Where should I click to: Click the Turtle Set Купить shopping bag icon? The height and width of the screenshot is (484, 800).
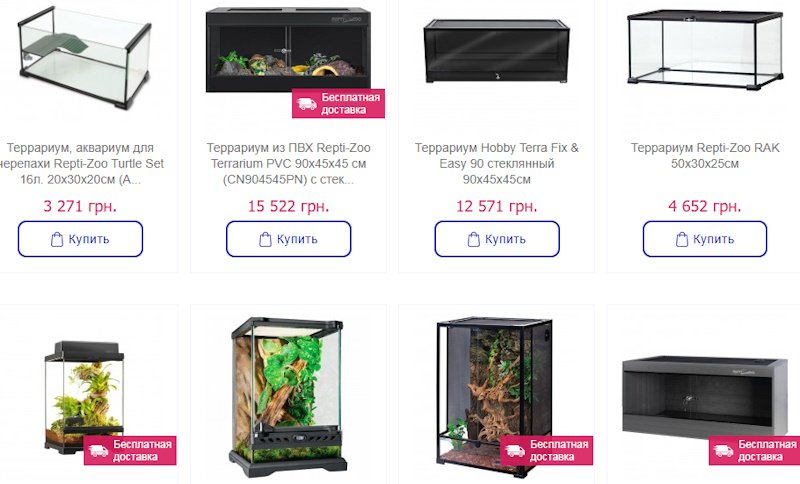(57, 239)
